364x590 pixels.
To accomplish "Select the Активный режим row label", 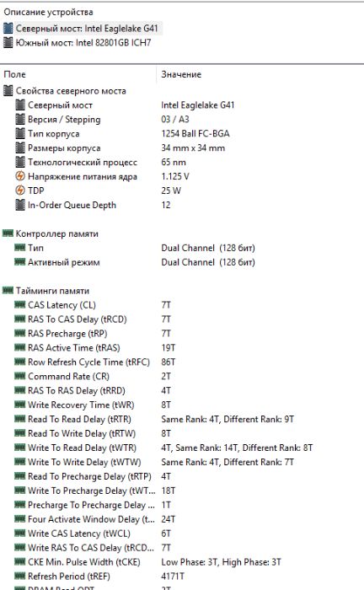I will (x=63, y=262).
